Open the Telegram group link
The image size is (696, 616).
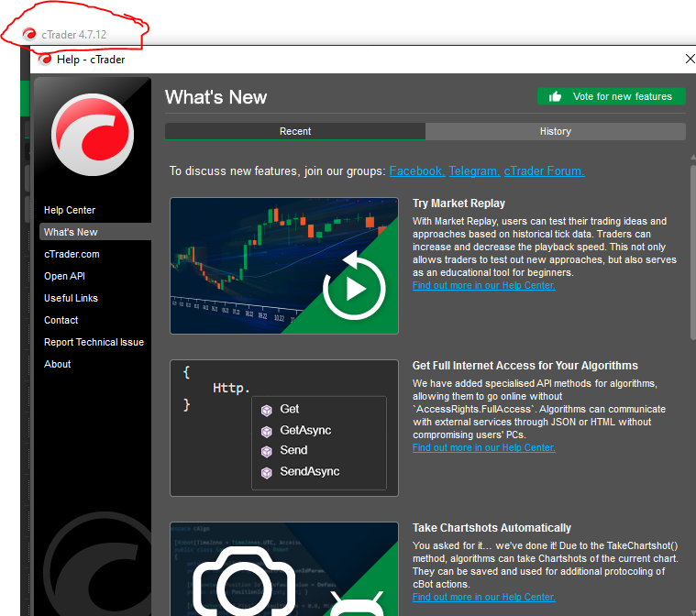point(474,170)
